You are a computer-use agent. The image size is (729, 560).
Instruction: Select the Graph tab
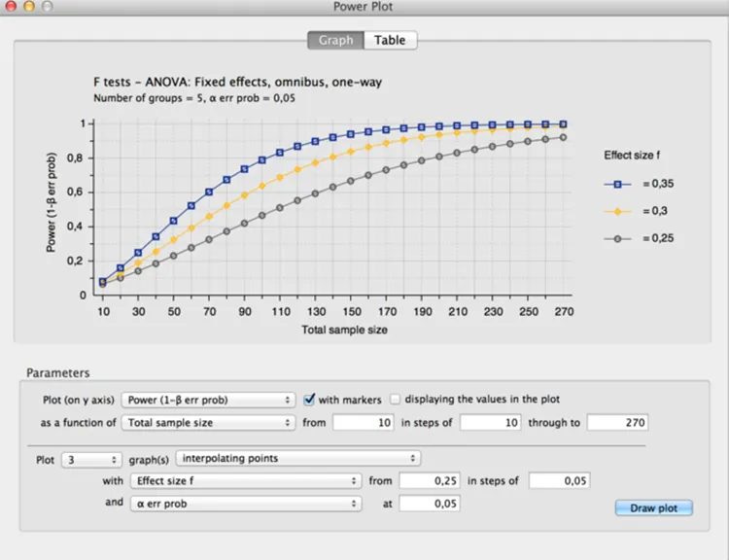[x=335, y=40]
